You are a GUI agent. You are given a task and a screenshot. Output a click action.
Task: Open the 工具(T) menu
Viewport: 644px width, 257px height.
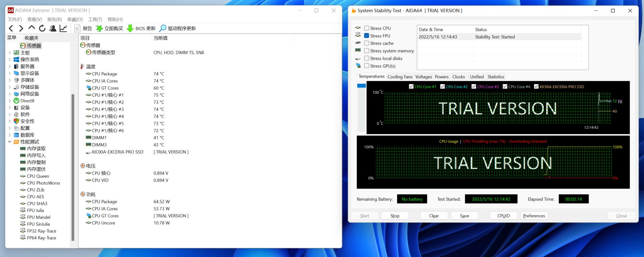click(x=95, y=19)
